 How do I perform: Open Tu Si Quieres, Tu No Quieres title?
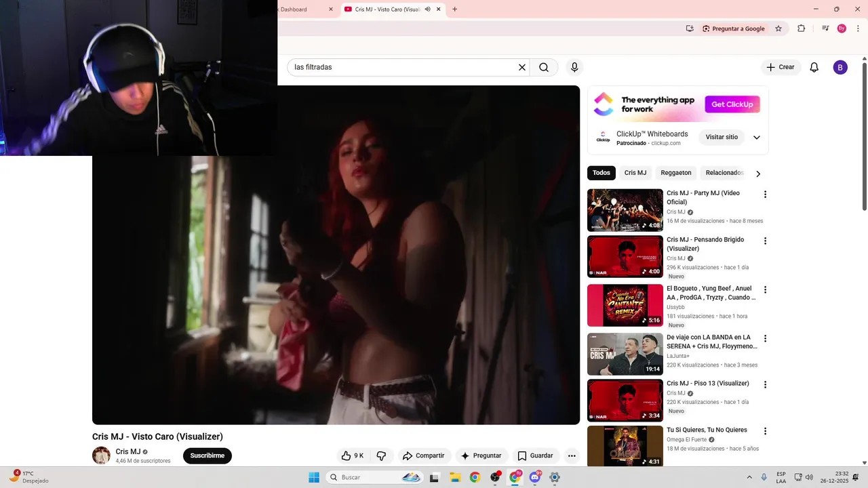coord(707,430)
